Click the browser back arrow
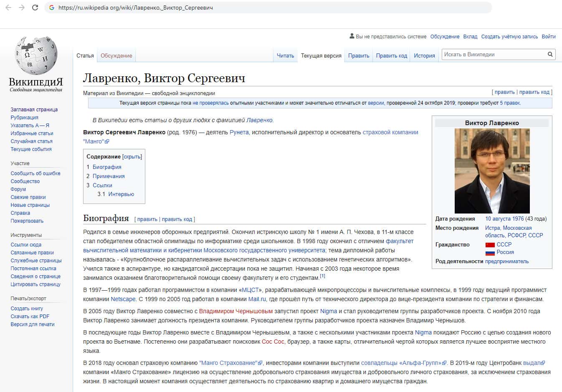This screenshot has width=562, height=392. click(8, 8)
